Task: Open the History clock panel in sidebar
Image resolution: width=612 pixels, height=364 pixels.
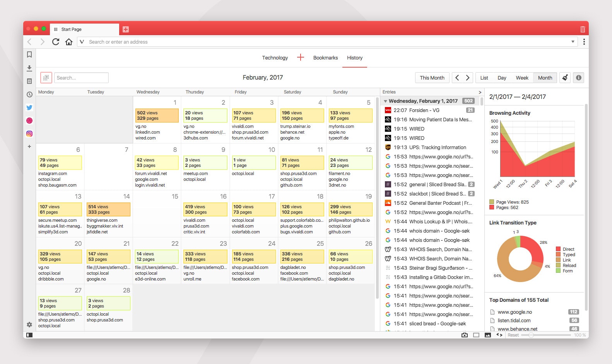Action: [29, 94]
